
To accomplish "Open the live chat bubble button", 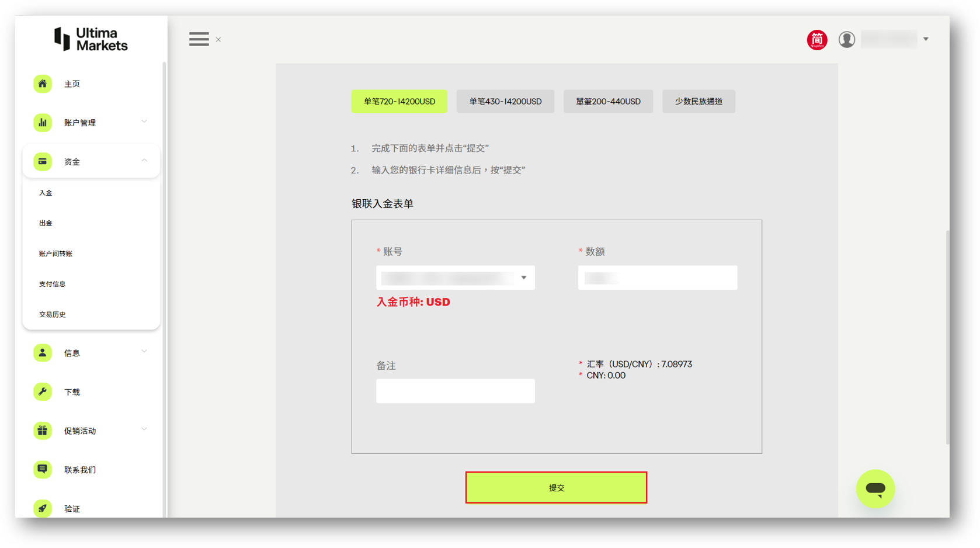I will (x=875, y=488).
